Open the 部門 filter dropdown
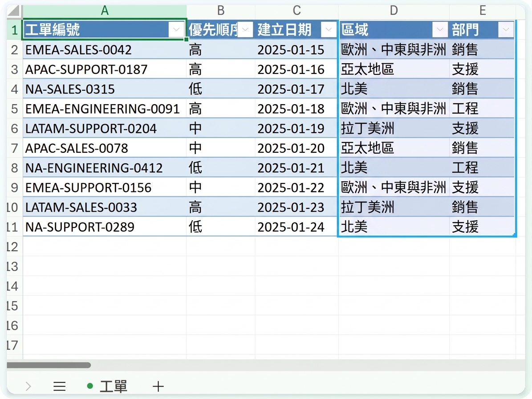The width and height of the screenshot is (532, 399). (506, 29)
